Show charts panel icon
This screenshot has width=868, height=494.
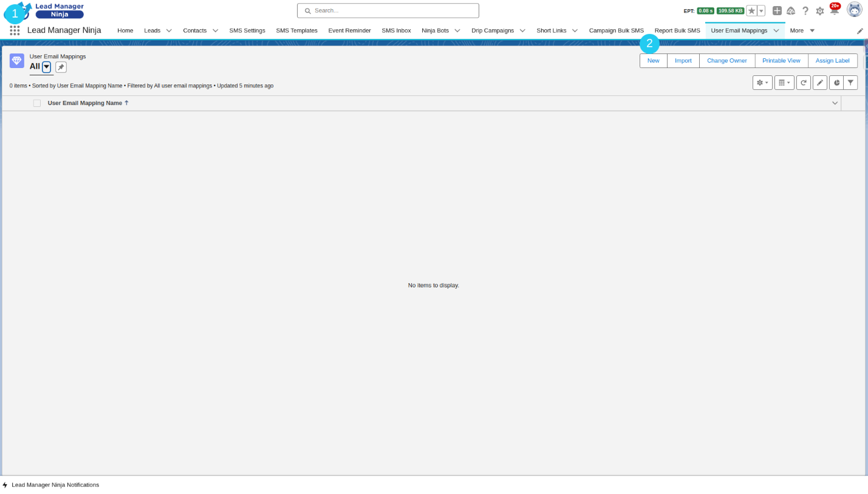(836, 83)
